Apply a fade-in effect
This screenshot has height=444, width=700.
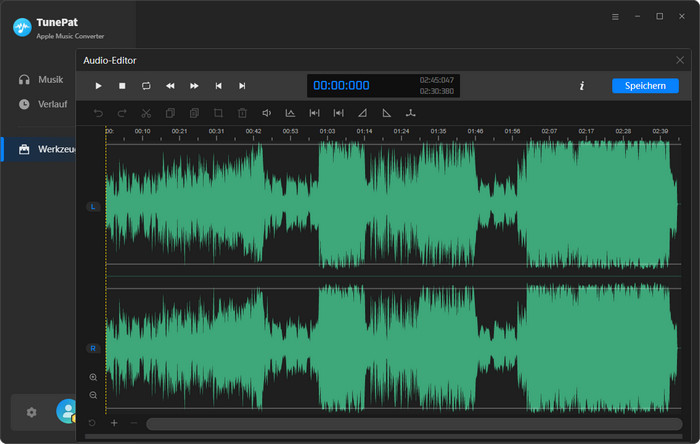coord(362,113)
